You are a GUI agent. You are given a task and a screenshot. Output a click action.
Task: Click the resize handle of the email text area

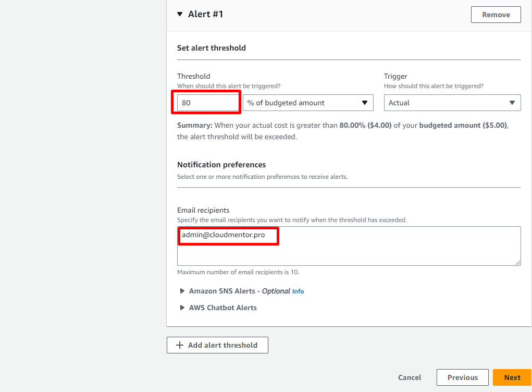[518, 263]
